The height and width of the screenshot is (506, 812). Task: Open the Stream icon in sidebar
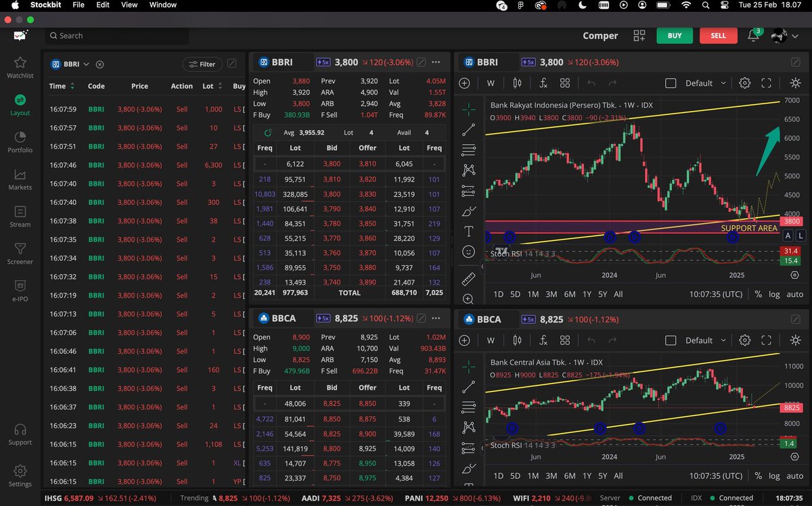pos(20,212)
